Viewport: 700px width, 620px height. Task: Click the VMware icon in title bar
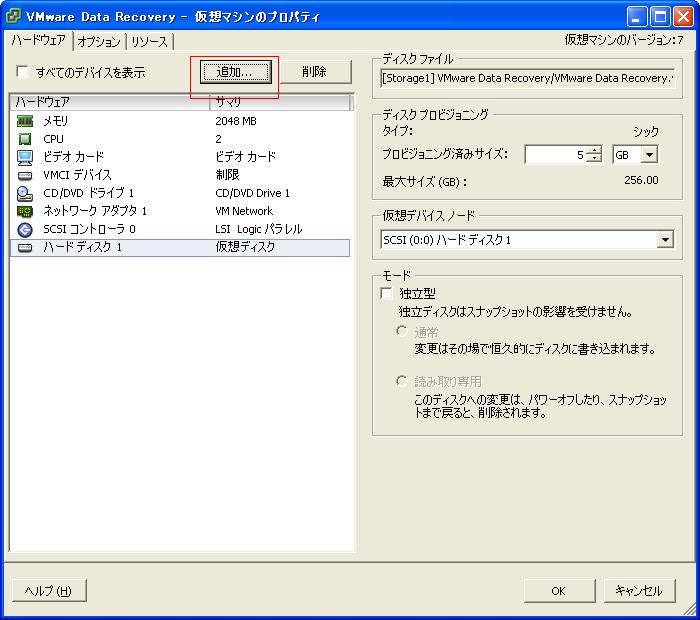(13, 16)
